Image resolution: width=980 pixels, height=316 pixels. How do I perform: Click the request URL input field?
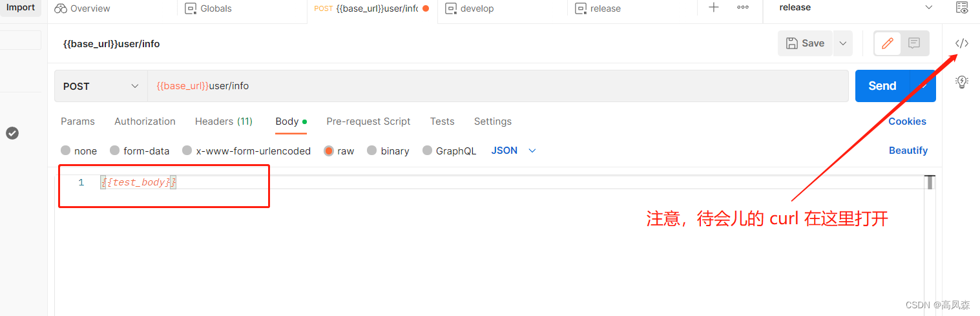(x=497, y=86)
